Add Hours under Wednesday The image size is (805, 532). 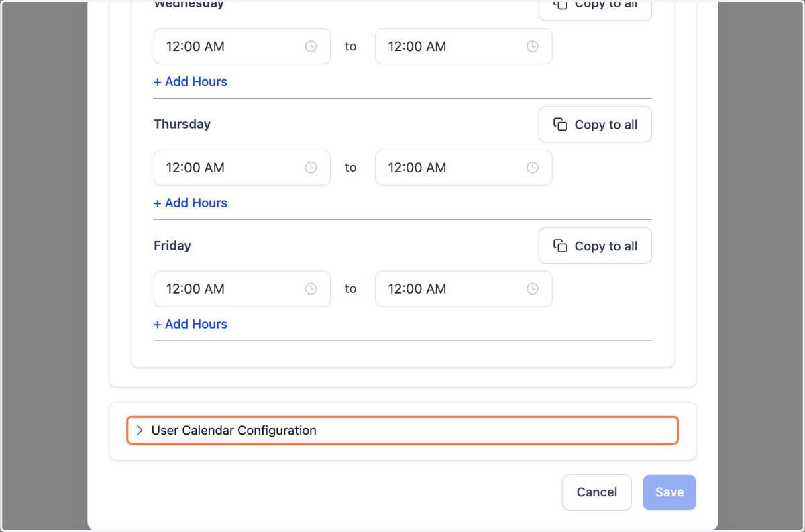191,82
